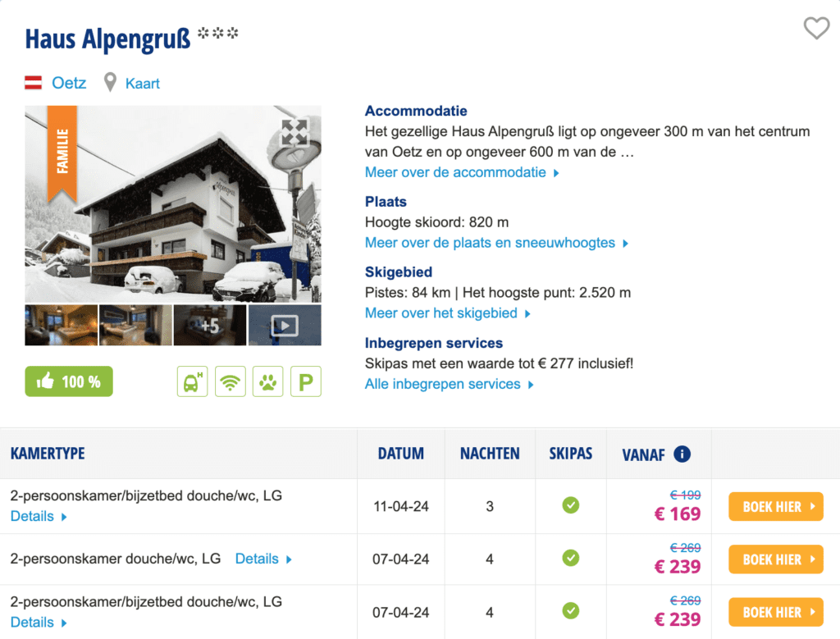
Task: Click the 100% rating badge
Action: pyautogui.click(x=69, y=381)
